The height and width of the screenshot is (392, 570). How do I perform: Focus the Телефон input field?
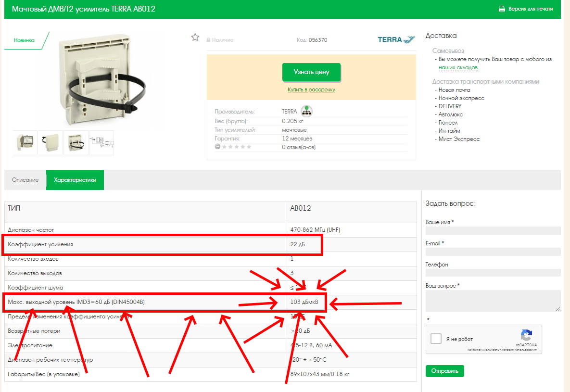[493, 273]
